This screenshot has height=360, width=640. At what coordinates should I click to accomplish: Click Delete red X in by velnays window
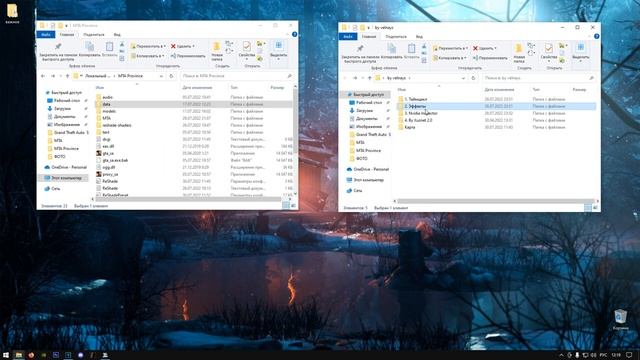[476, 48]
